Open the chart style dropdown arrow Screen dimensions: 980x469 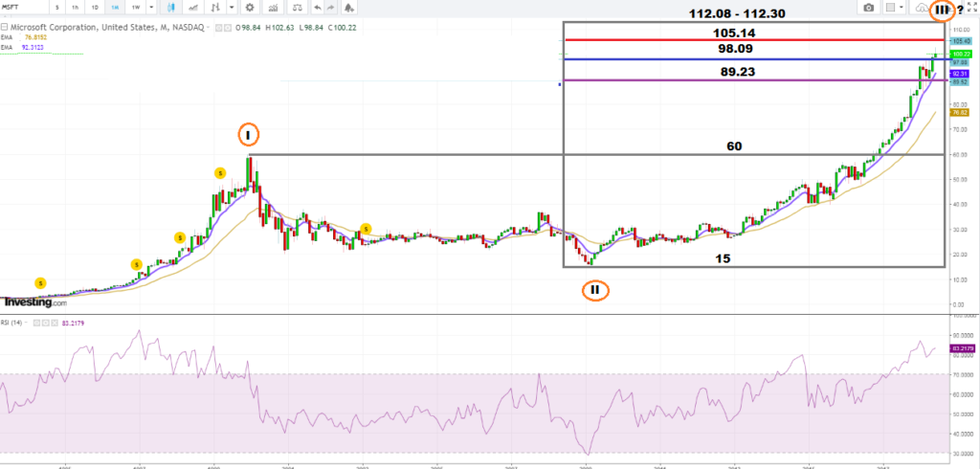coord(232,8)
